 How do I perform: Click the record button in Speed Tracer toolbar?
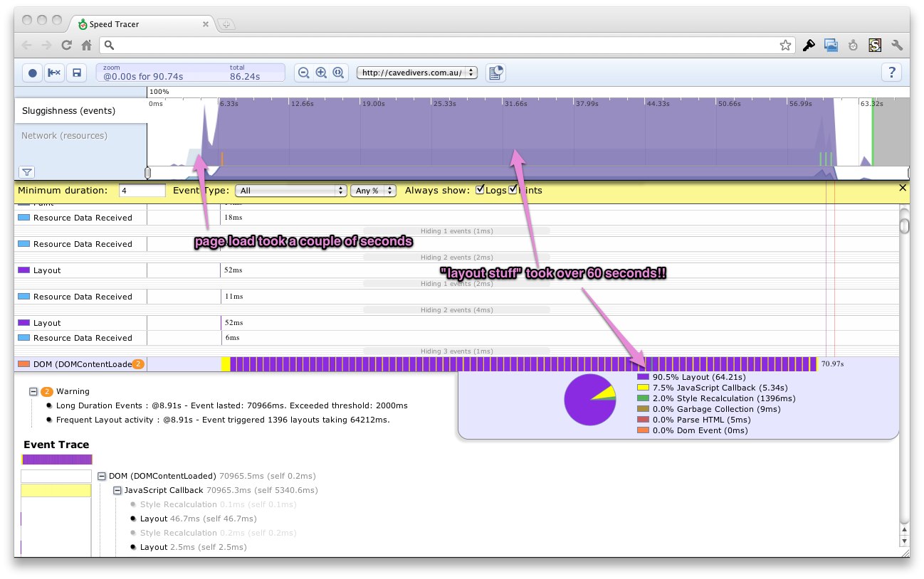(33, 73)
